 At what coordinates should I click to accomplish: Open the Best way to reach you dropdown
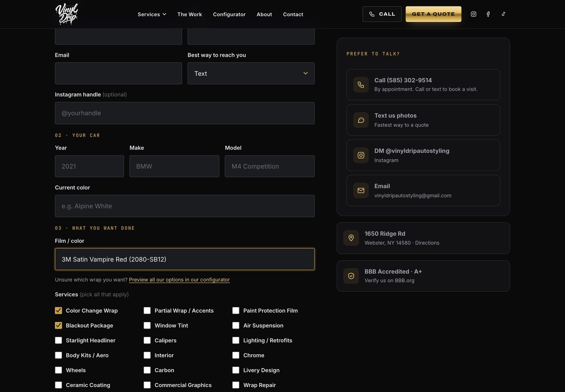pos(251,73)
